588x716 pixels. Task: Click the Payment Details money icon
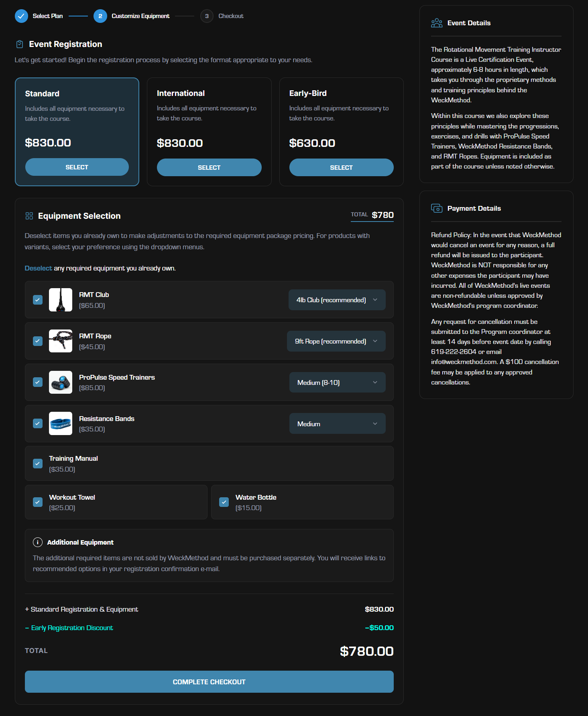pos(437,208)
